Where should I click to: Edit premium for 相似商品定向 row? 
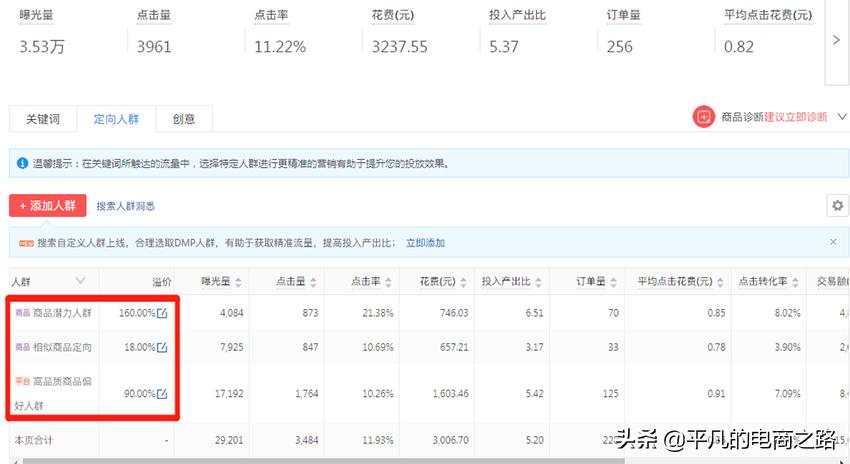pos(162,347)
